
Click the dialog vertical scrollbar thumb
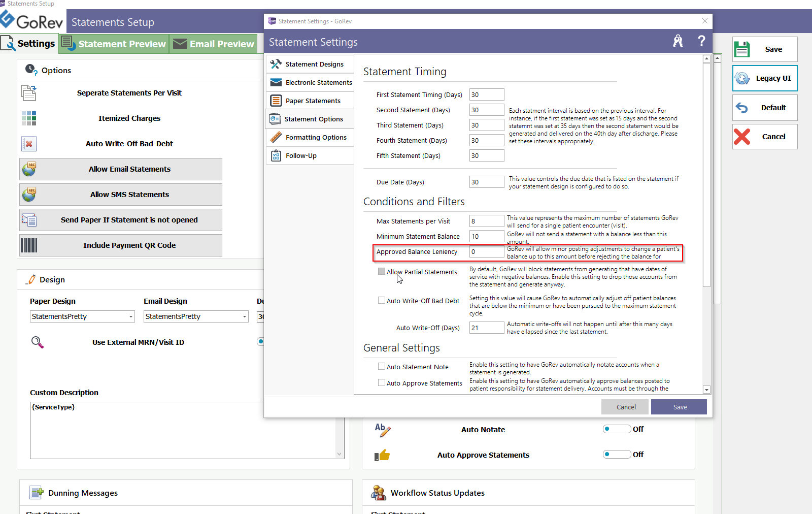click(x=706, y=175)
